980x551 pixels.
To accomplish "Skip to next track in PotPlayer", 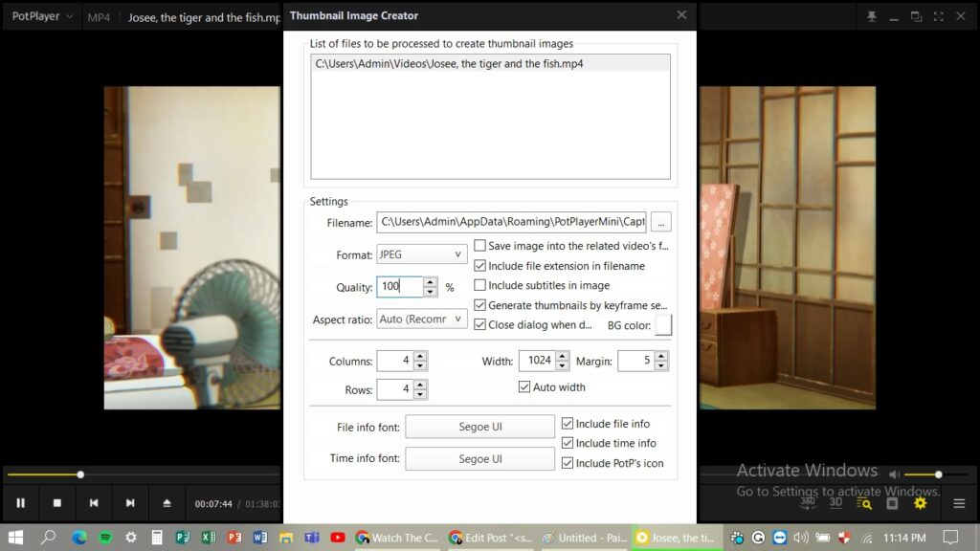I will pyautogui.click(x=130, y=503).
